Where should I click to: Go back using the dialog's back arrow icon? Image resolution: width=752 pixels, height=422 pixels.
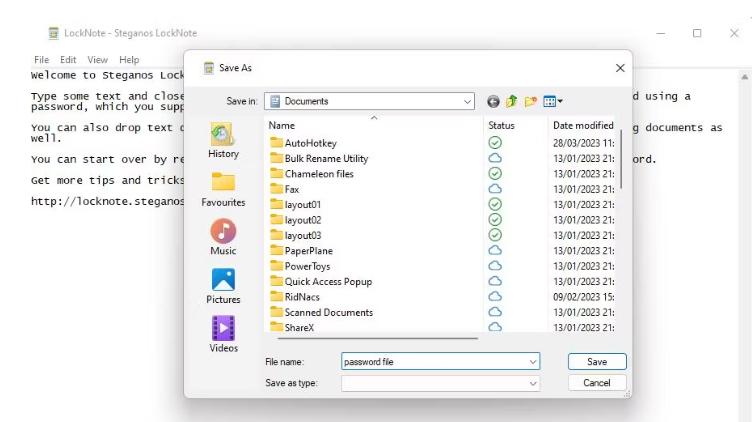493,101
